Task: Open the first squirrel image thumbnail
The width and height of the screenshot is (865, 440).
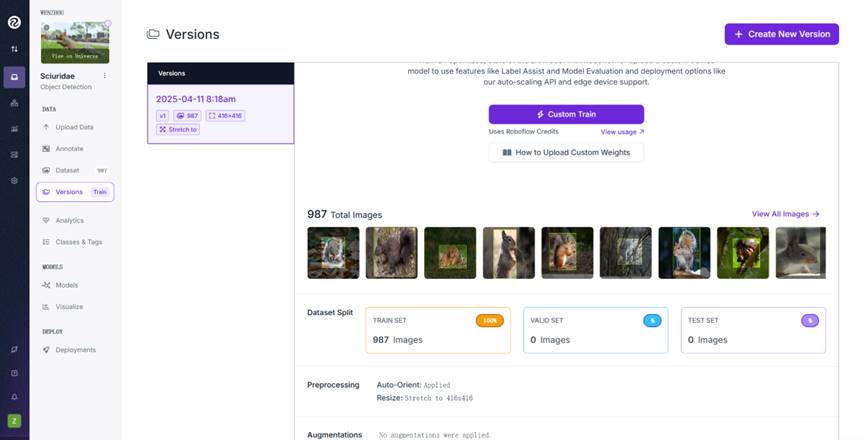Action: coord(333,253)
